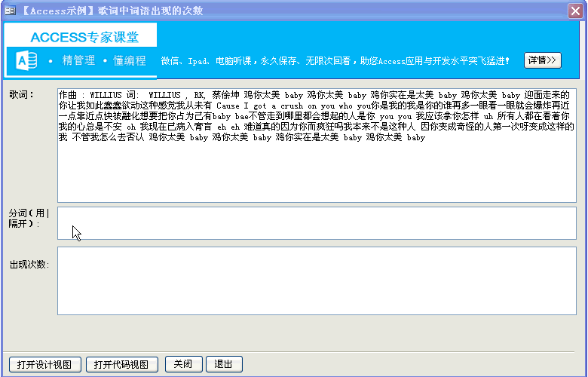Click the 分词(用|隔开) label
This screenshot has width=588, height=377.
pos(29,219)
